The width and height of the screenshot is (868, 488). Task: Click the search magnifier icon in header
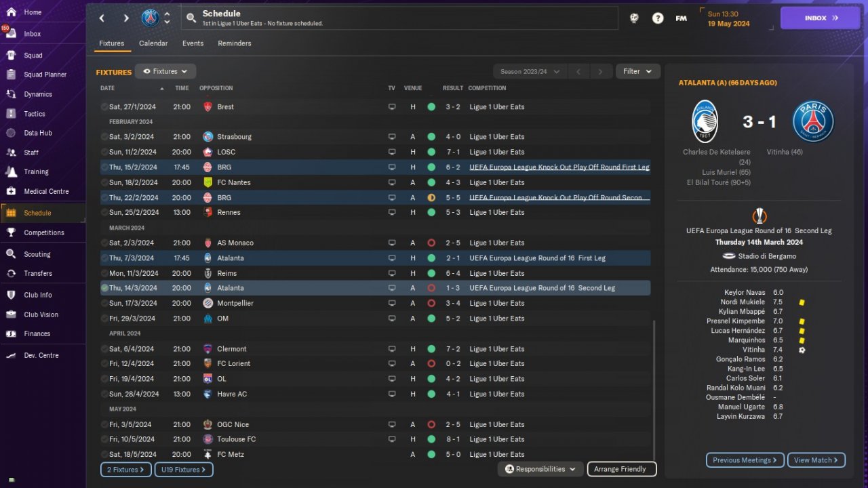(191, 18)
